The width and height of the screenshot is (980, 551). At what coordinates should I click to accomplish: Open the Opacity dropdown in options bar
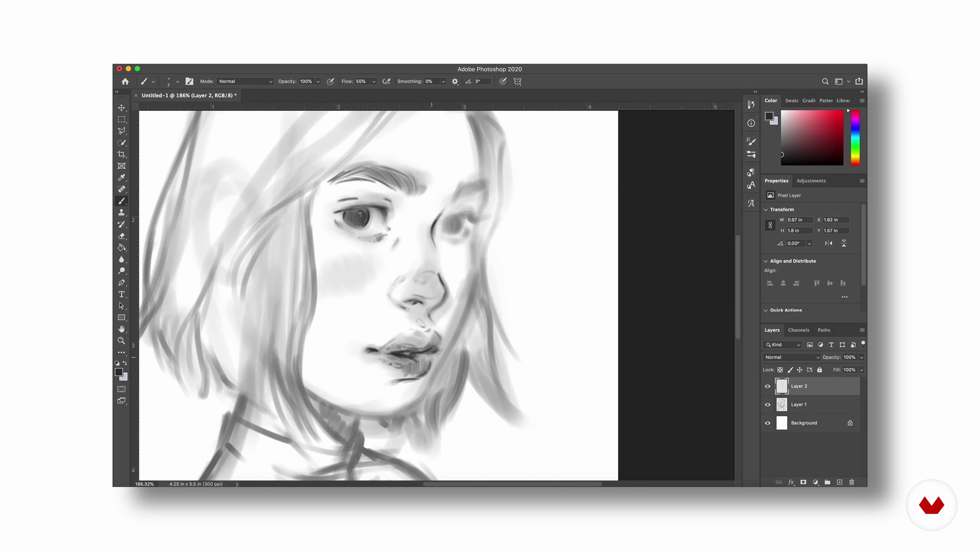[x=318, y=81]
